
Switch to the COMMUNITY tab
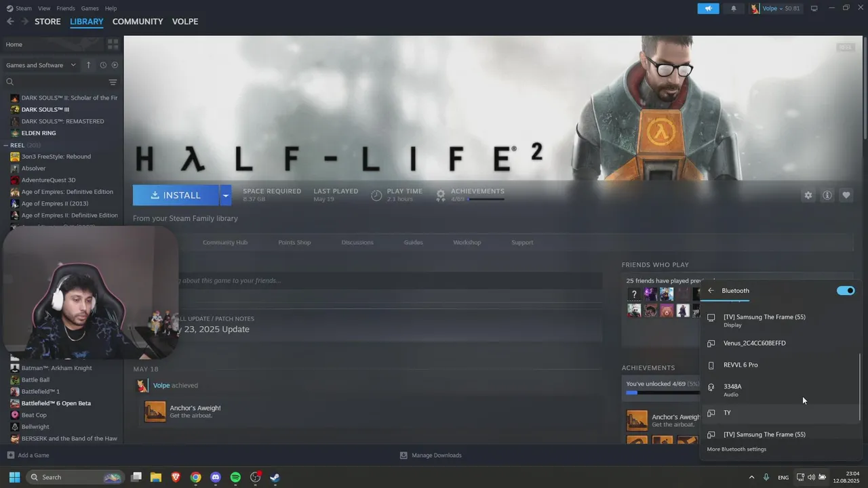click(x=138, y=22)
